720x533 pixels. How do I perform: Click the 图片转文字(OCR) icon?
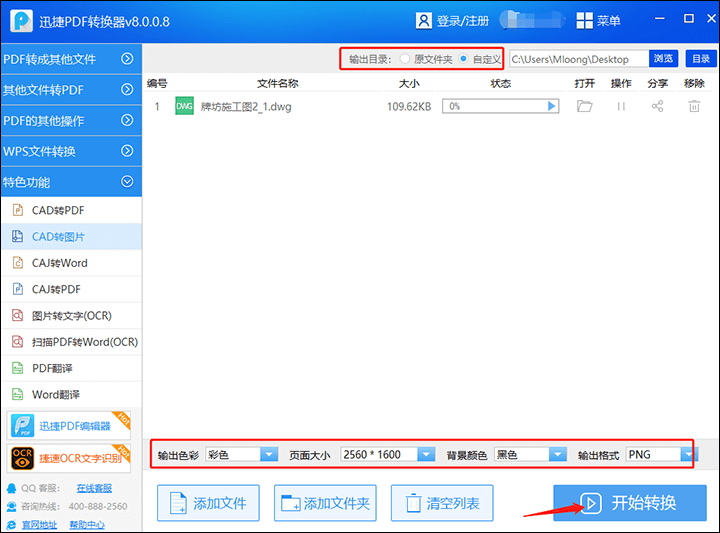point(17,315)
